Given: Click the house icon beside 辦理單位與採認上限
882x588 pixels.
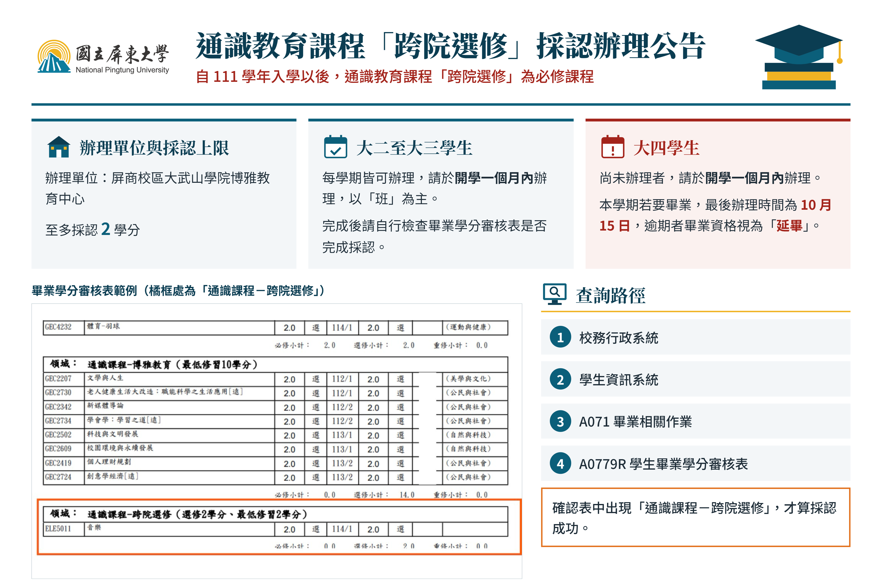Looking at the screenshot, I should pos(59,147).
